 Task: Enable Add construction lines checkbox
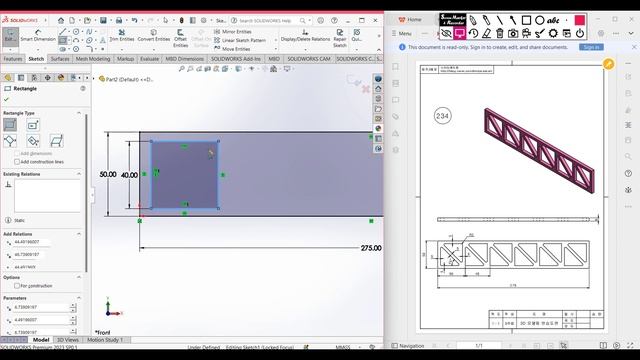pos(17,162)
